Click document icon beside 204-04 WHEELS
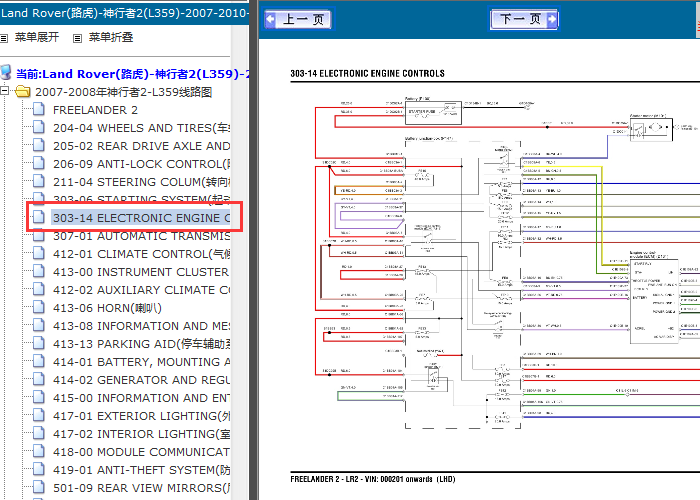The width and height of the screenshot is (700, 500). pos(39,127)
